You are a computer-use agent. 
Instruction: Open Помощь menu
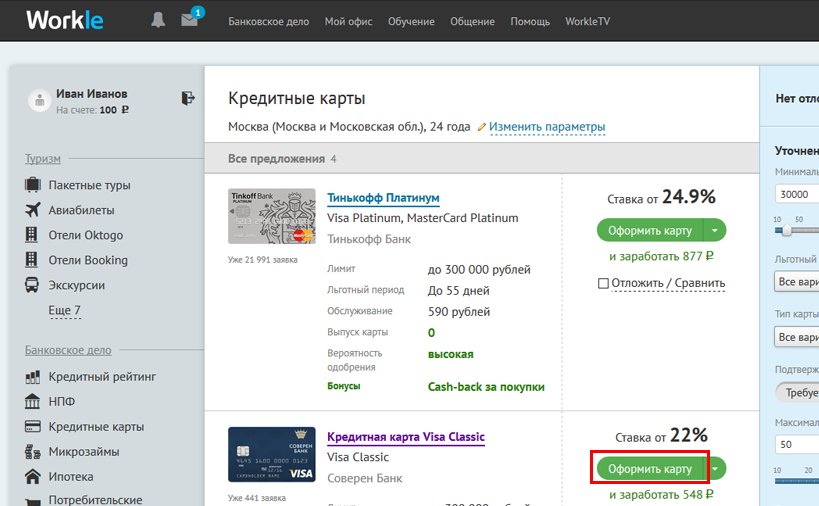[530, 21]
